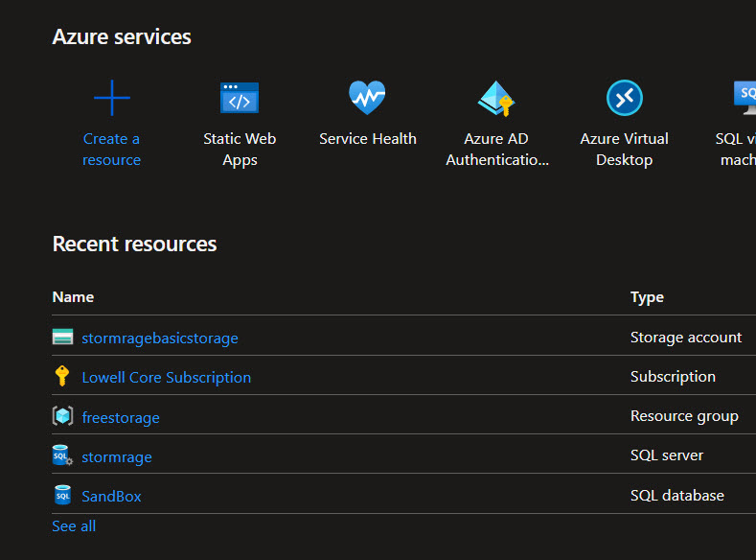Open the Service Health heart icon
The height and width of the screenshot is (560, 756).
367,98
